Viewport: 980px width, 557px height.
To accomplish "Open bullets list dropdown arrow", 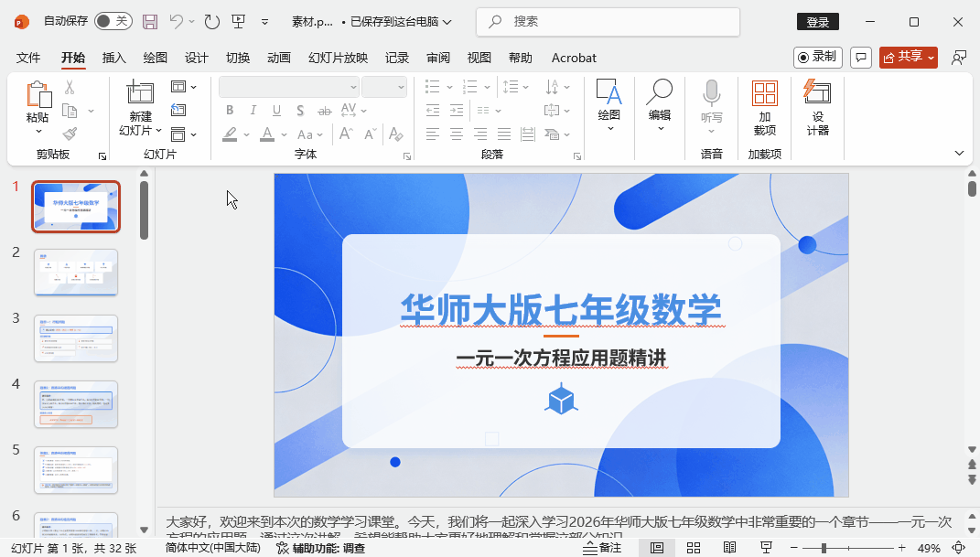I will (x=449, y=88).
